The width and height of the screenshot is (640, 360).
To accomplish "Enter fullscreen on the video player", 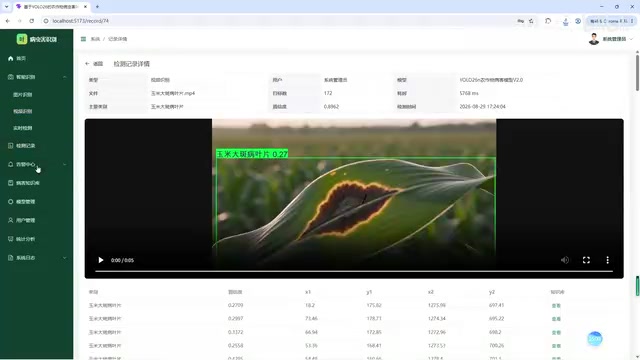I will (x=586, y=260).
